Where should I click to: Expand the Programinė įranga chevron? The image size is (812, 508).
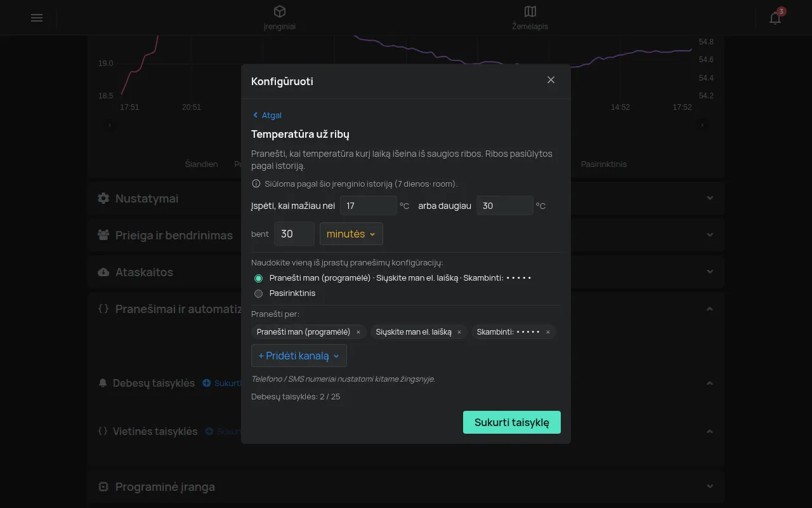pyautogui.click(x=710, y=486)
